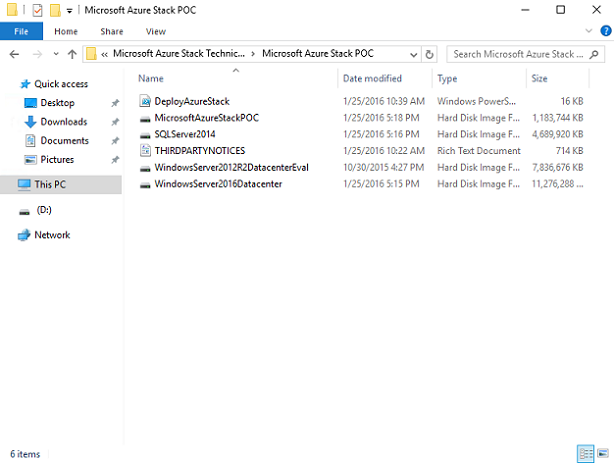The width and height of the screenshot is (614, 463).
Task: Click the folder icon in the address bar
Action: pyautogui.click(x=91, y=54)
